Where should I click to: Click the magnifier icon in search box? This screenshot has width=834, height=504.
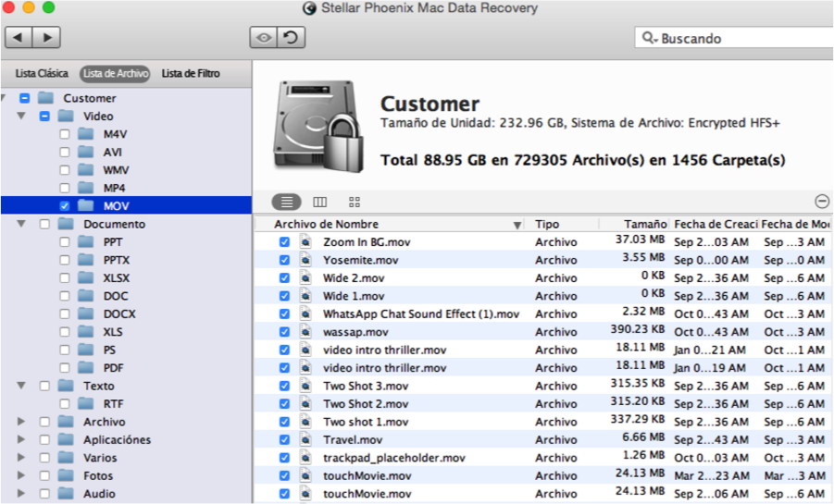coord(649,38)
